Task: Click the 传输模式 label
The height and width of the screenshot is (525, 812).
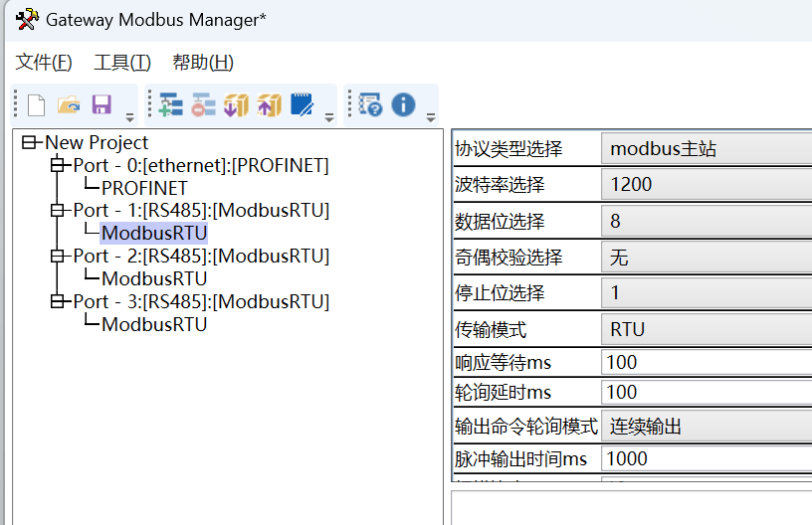Action: (x=491, y=329)
